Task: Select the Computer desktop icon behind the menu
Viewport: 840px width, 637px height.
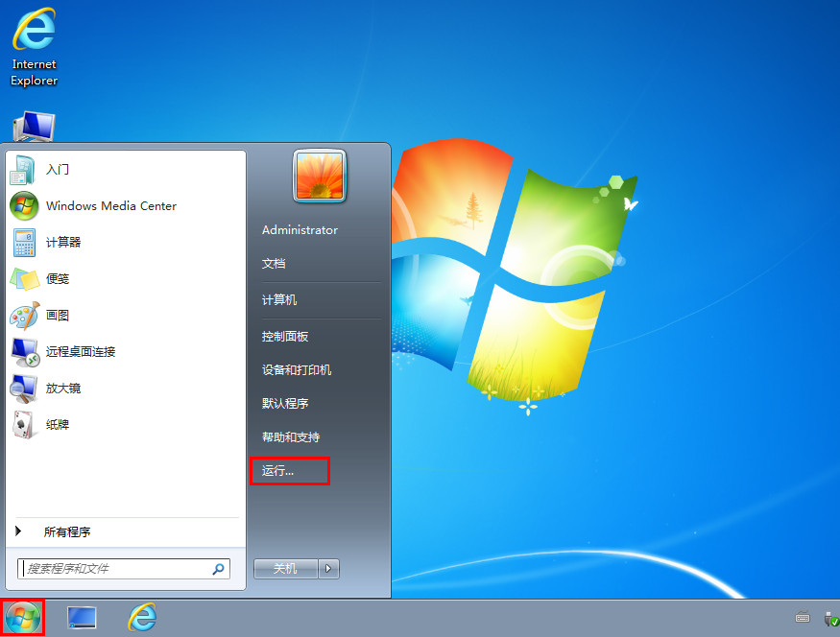Action: click(34, 127)
